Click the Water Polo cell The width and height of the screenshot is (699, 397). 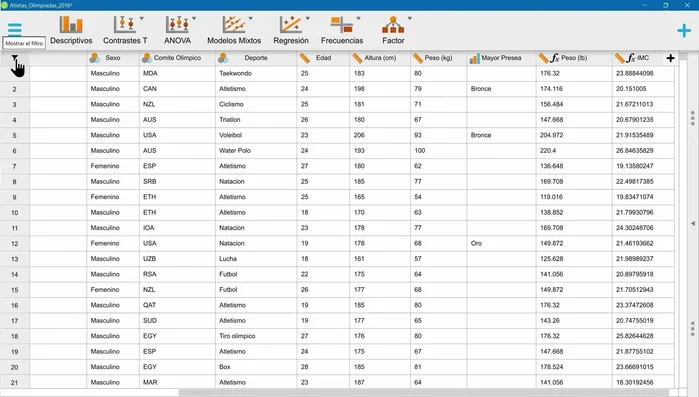(x=256, y=151)
